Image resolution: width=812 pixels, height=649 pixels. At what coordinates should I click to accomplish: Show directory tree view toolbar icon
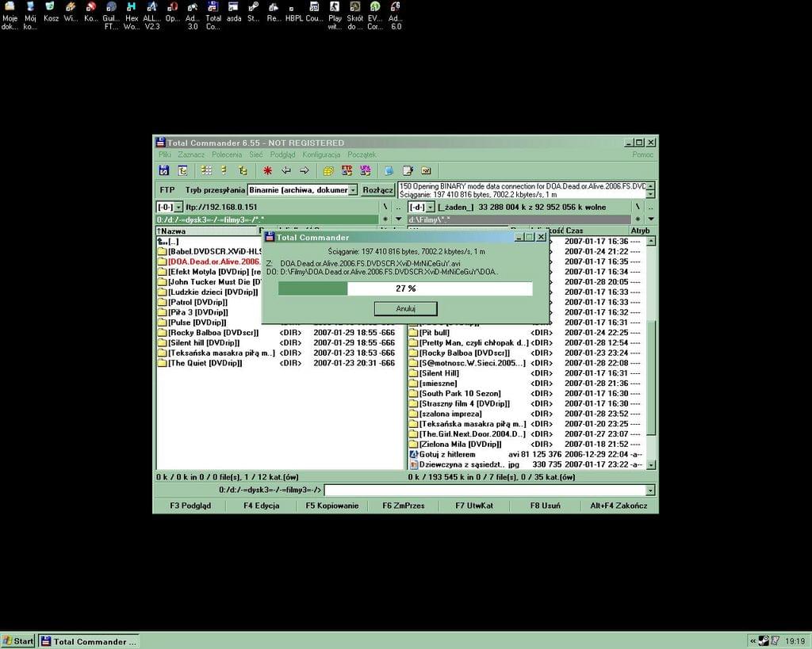click(243, 170)
